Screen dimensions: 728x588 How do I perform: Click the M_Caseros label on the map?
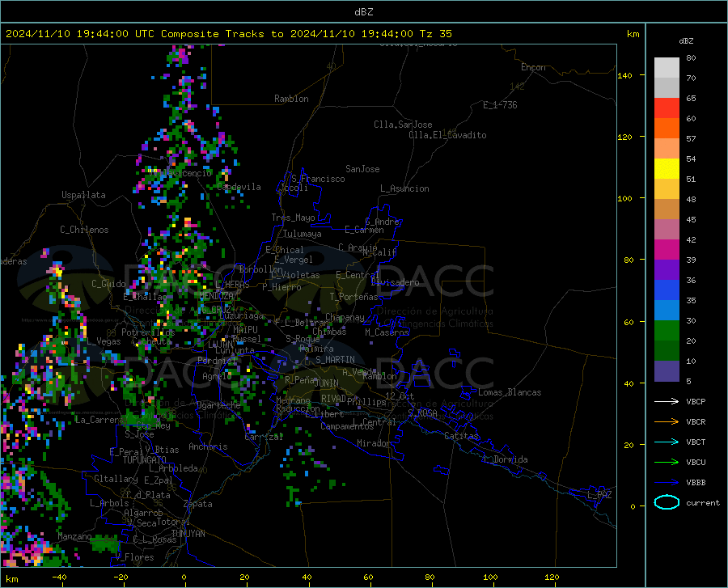pos(387,332)
